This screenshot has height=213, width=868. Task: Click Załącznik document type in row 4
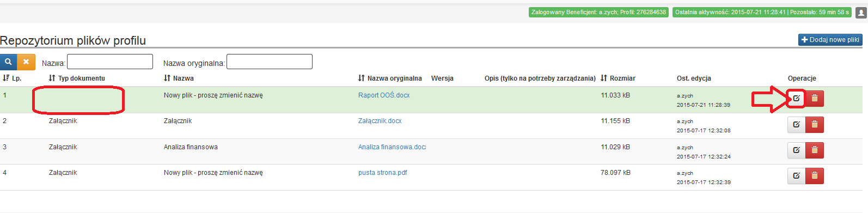tap(63, 173)
